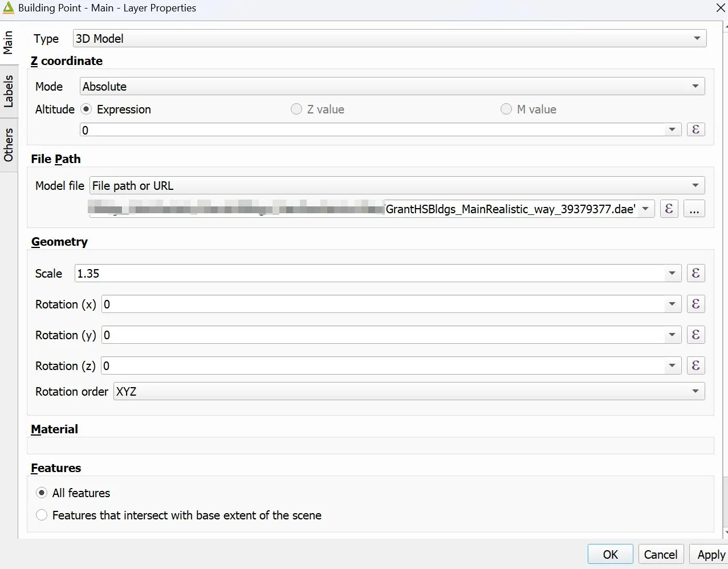Open the Mode dropdown showing Absolute
This screenshot has height=569, width=728.
click(392, 86)
